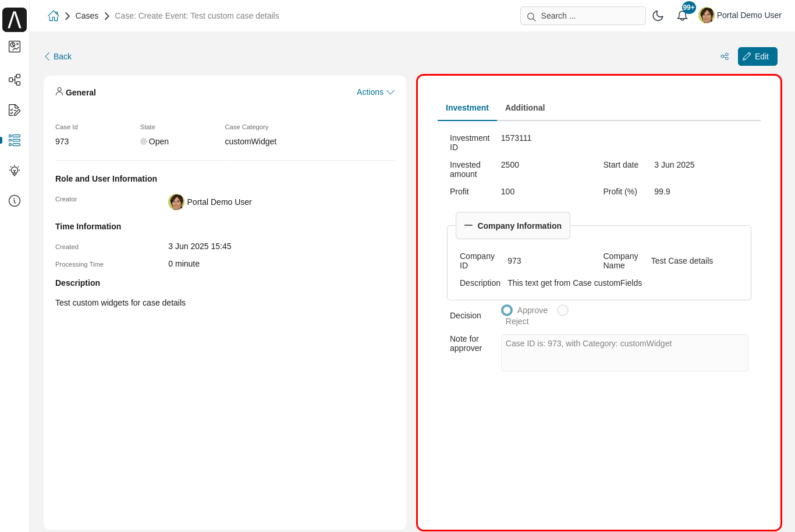795x532 pixels.
Task: Click the General section heading
Action: (x=80, y=93)
